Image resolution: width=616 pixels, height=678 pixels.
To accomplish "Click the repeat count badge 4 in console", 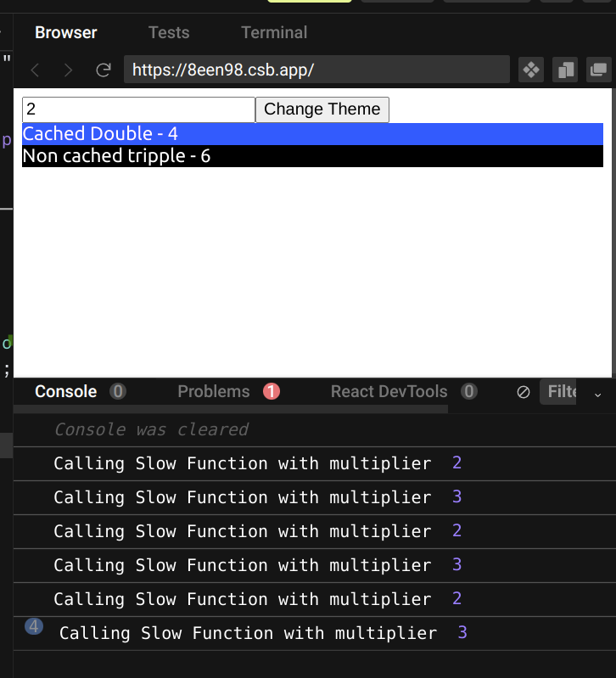I will pyautogui.click(x=34, y=626).
